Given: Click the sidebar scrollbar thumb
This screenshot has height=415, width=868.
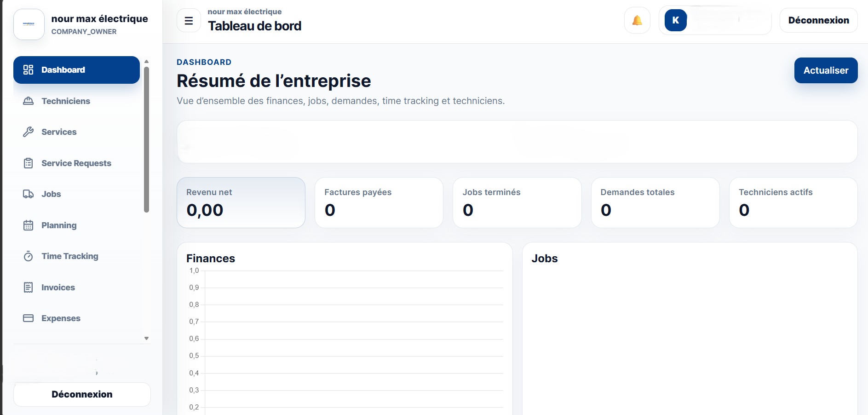Looking at the screenshot, I should (x=146, y=140).
